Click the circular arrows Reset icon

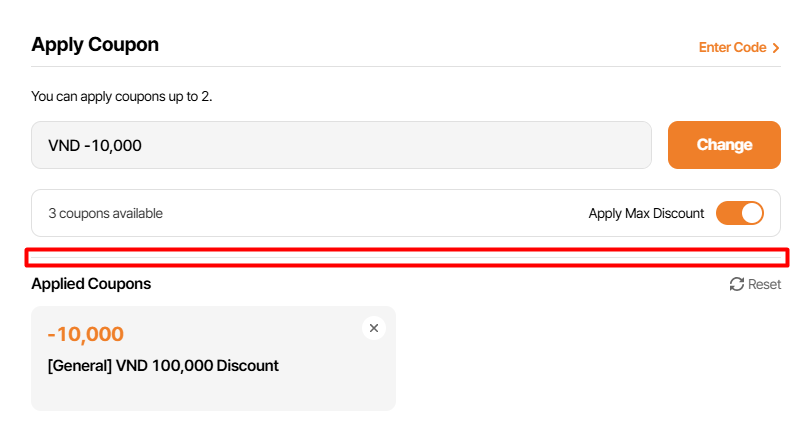(737, 284)
